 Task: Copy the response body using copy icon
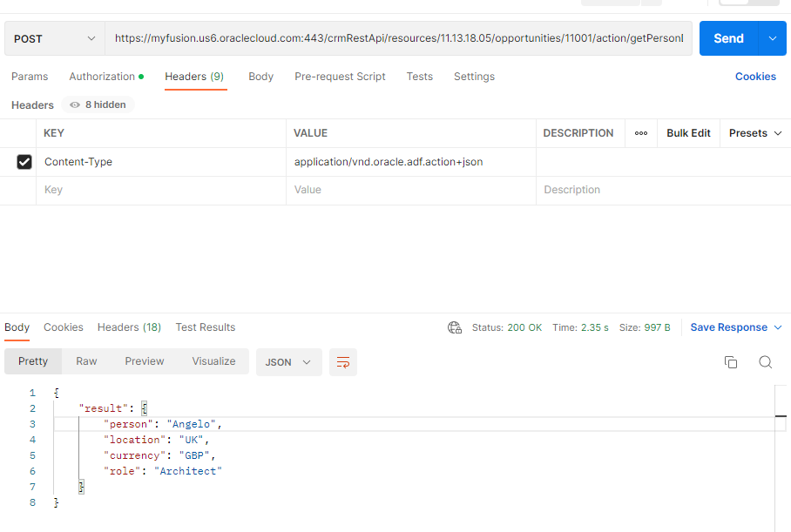tap(731, 362)
